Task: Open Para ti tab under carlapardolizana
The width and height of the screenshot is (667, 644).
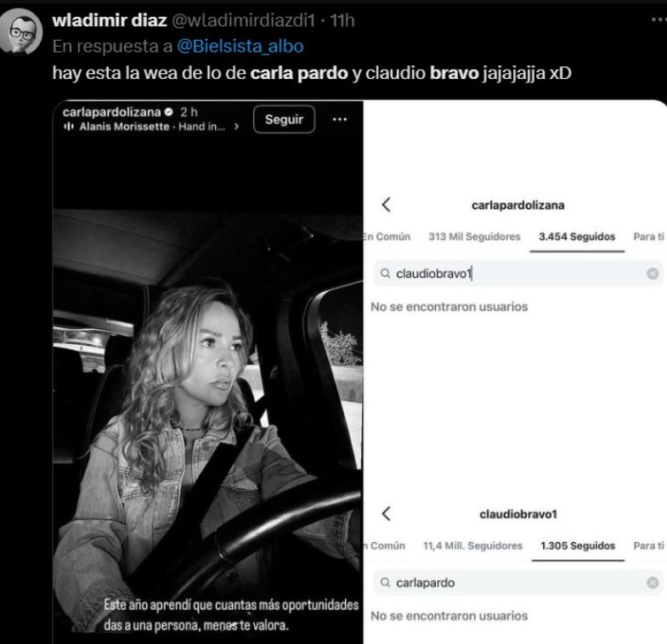Action: click(648, 236)
